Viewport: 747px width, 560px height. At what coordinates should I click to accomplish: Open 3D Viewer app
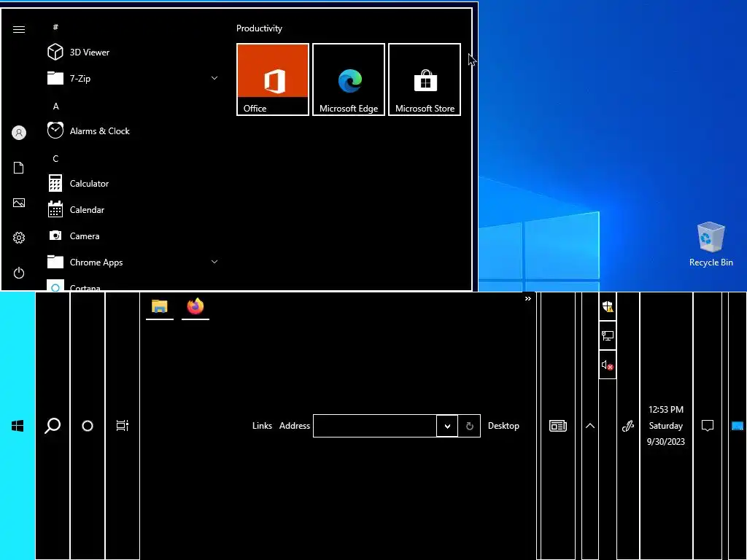tap(133, 52)
